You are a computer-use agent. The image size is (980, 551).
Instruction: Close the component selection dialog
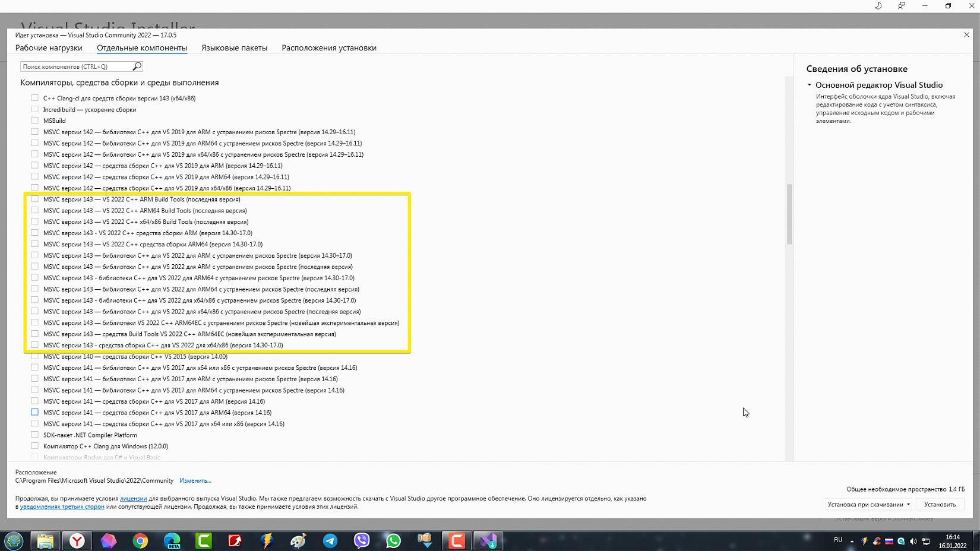click(966, 35)
